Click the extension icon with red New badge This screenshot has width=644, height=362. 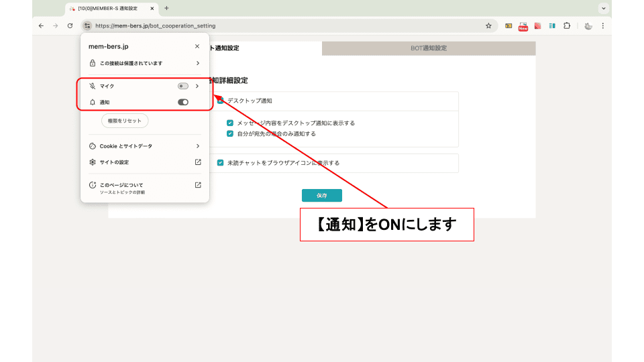click(x=523, y=26)
